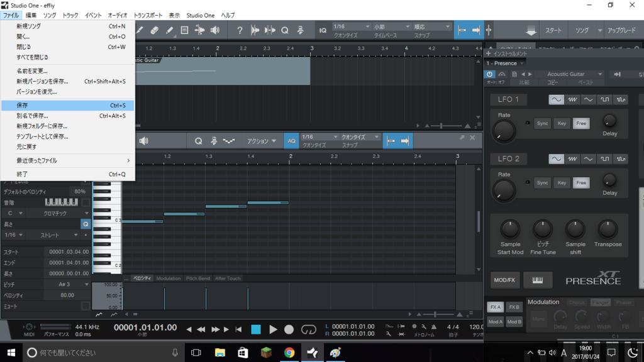Open the ソング song page
Image resolution: width=644 pixels, height=362 pixels.
(582, 30)
